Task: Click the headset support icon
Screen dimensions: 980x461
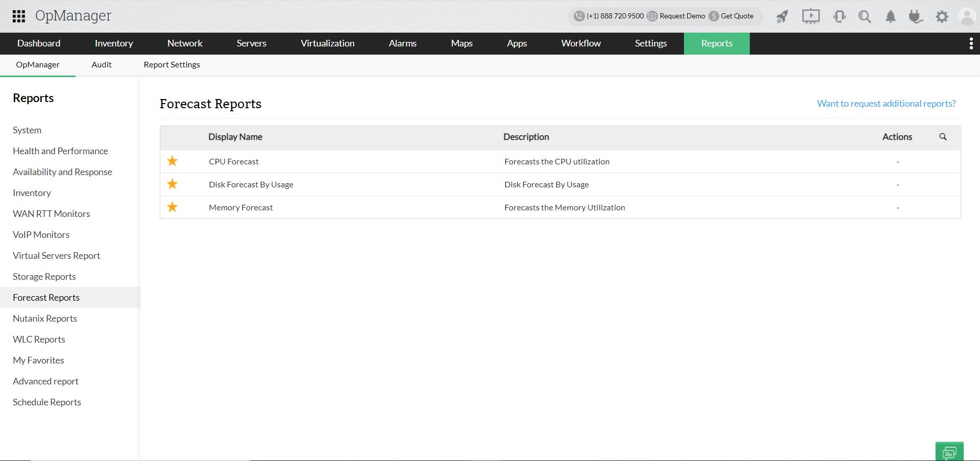Action: coord(839,17)
